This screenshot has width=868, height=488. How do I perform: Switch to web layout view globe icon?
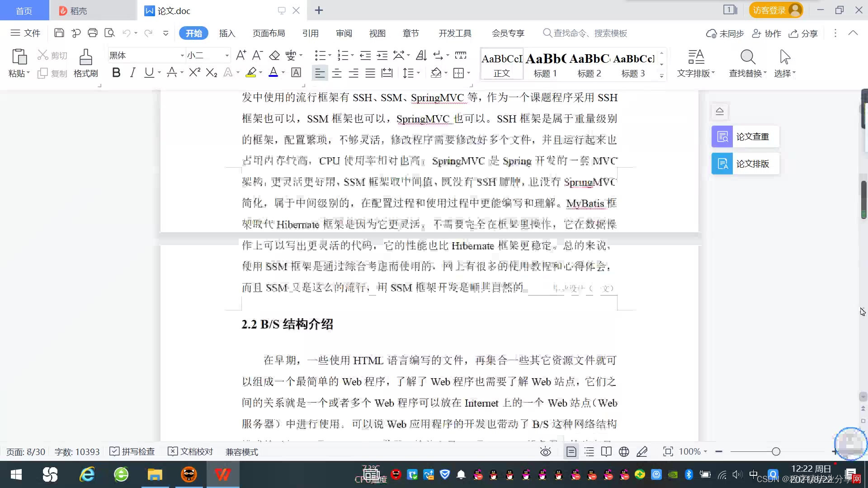tap(624, 451)
